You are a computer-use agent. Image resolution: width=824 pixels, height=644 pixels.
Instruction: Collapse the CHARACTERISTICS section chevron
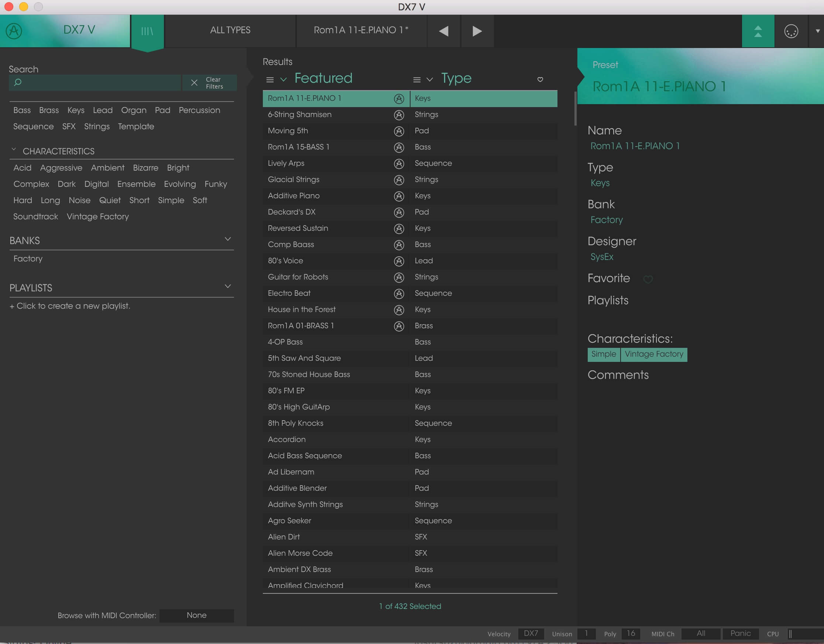(14, 150)
